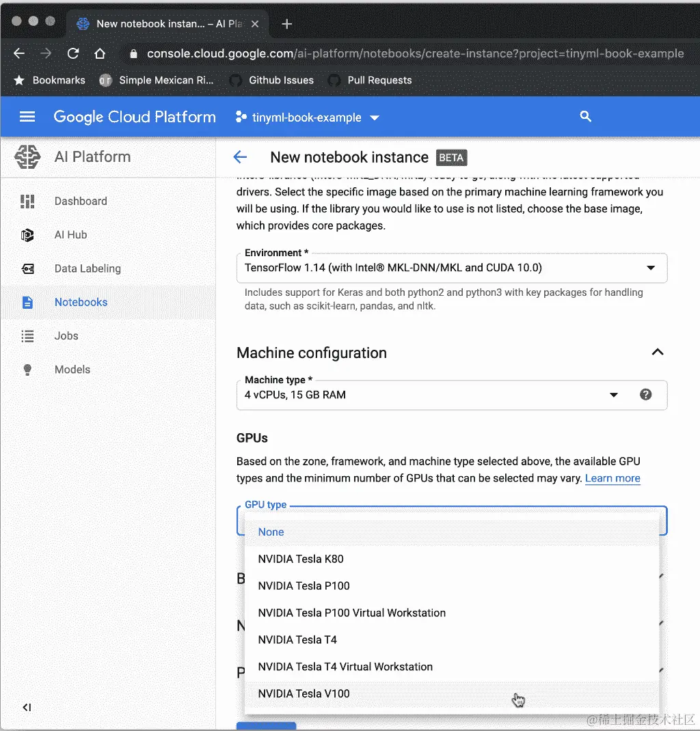Open Notebooks in the sidebar
This screenshot has height=731, width=700.
108,302
